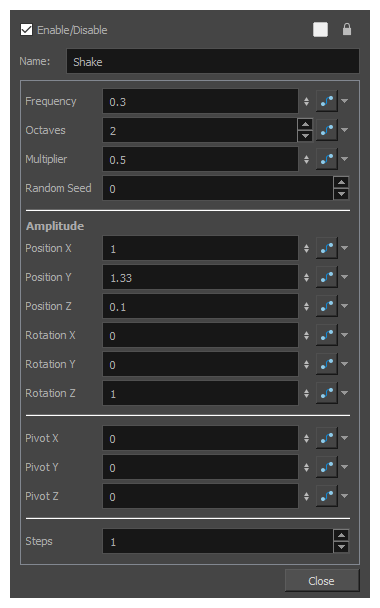Click the function curve icon for Position Z
380x608 pixels.
(x=326, y=306)
